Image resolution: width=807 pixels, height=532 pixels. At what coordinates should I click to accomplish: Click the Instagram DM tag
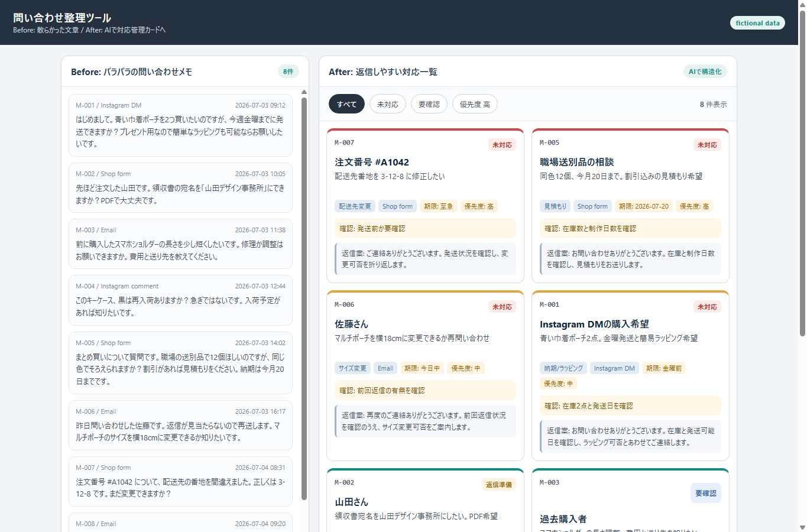614,368
